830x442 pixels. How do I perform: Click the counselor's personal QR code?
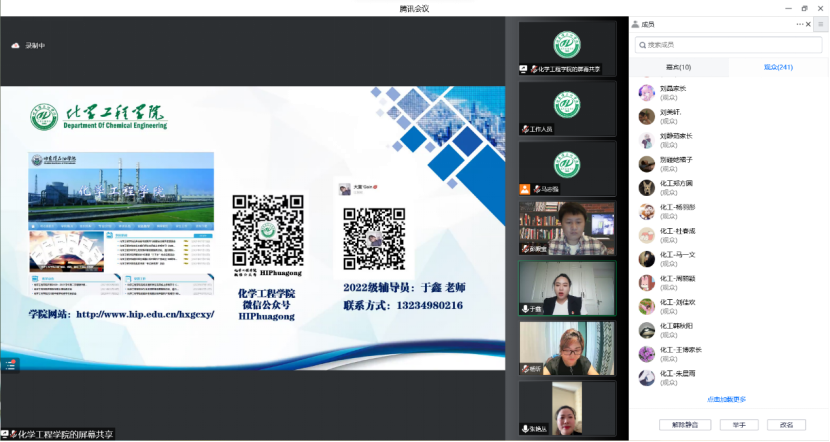click(x=374, y=239)
